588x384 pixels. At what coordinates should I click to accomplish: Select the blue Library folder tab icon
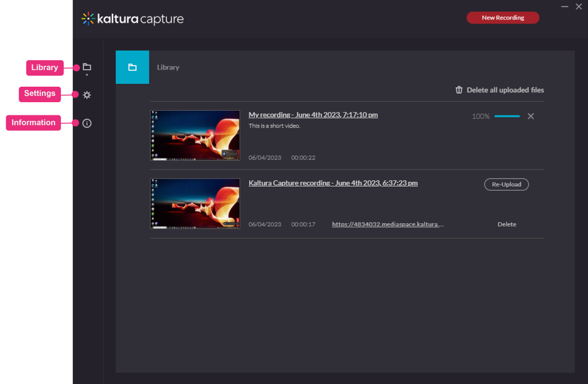coord(132,67)
